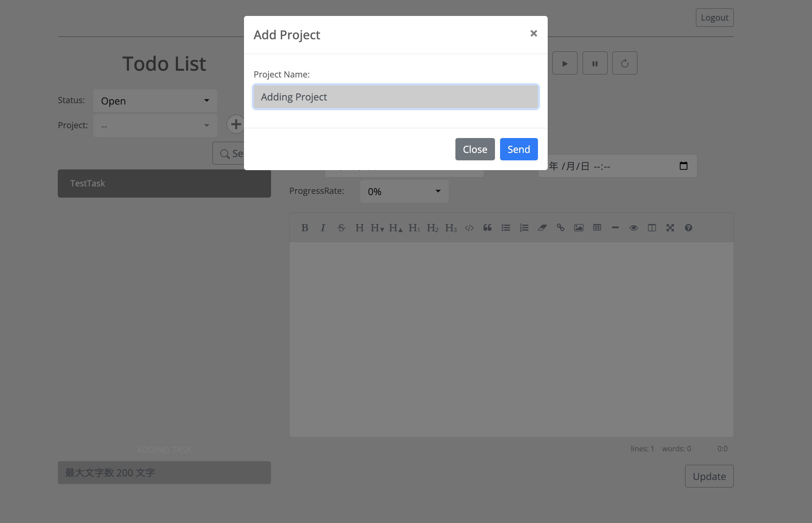Screen dimensions: 812x523
Task: Click the Project Name input field
Action: (396, 97)
